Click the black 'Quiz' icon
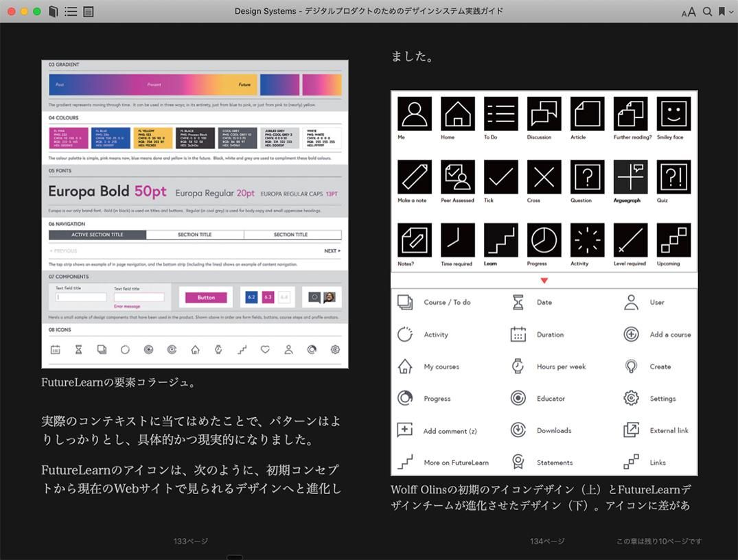Viewport: 738px width, 560px height. click(673, 177)
